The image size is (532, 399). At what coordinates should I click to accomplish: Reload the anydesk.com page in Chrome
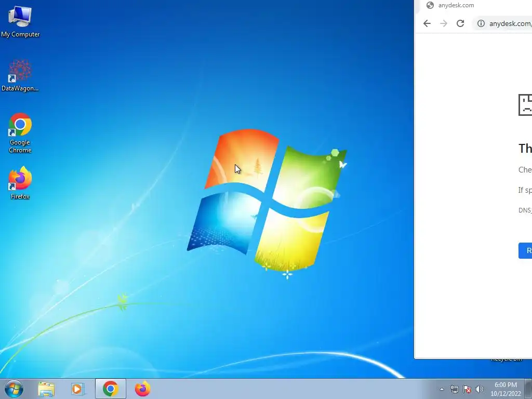pyautogui.click(x=460, y=23)
